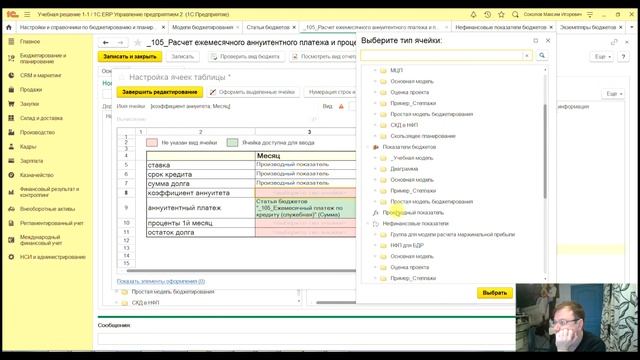Open favorites star in title bar
This screenshot has height=360, width=640.
(501, 14)
